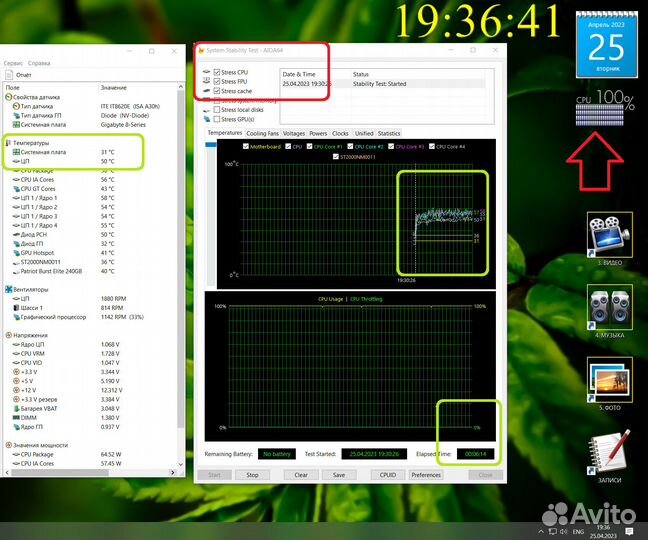The width and height of the screenshot is (648, 540).
Task: Click the Тип датчика ГП row icon
Action: (17, 115)
